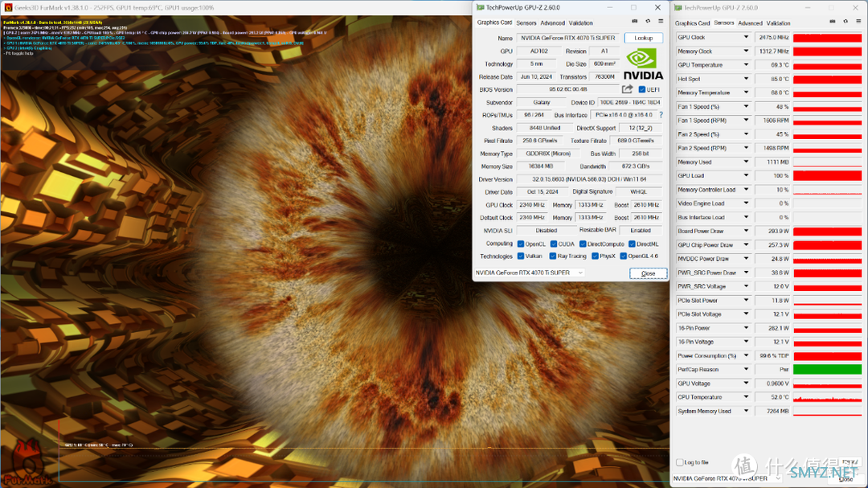Click the FurMark logo at bottom left
The height and width of the screenshot is (488, 868).
click(27, 462)
